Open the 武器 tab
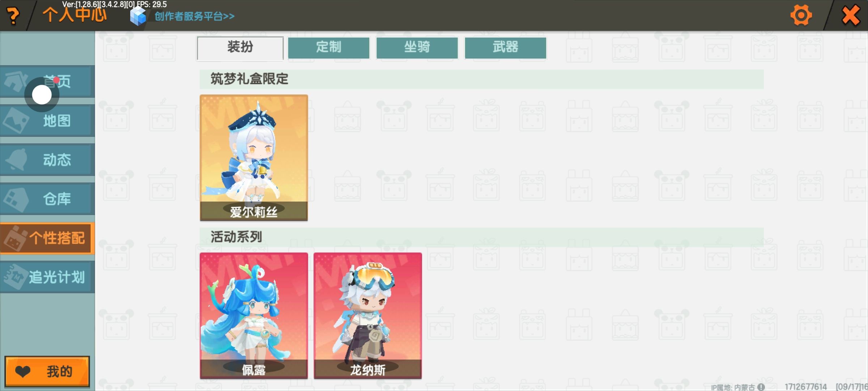 coord(505,48)
